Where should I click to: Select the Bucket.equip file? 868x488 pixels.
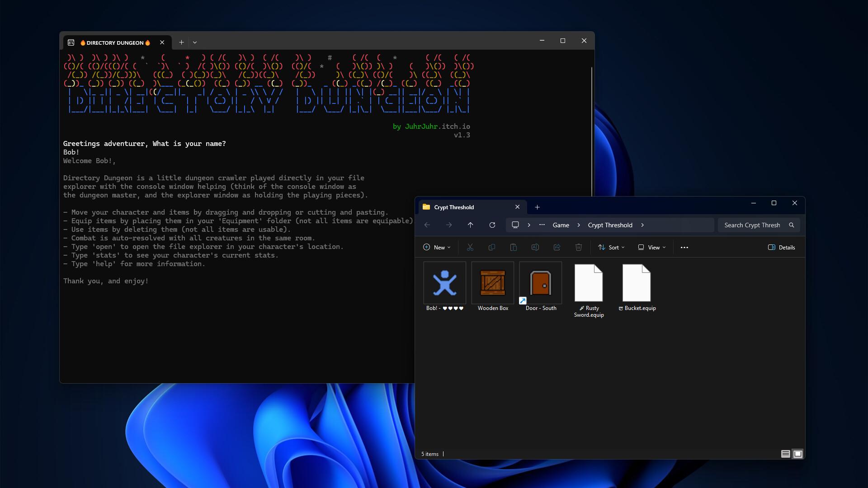click(637, 282)
